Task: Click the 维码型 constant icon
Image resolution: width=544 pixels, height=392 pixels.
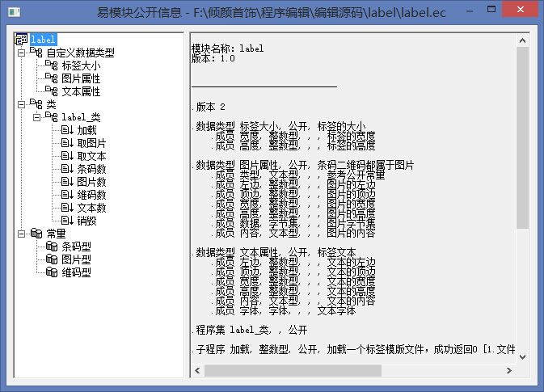Action: click(52, 272)
